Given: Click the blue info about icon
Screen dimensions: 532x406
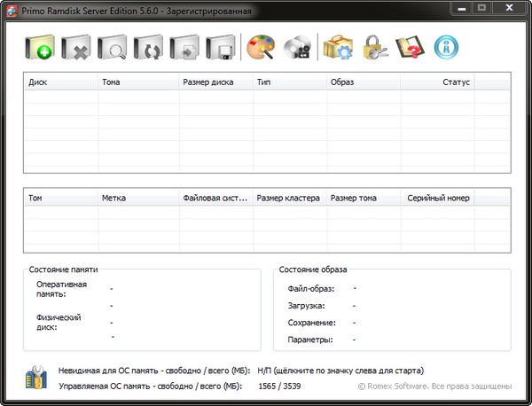Looking at the screenshot, I should pyautogui.click(x=449, y=49).
